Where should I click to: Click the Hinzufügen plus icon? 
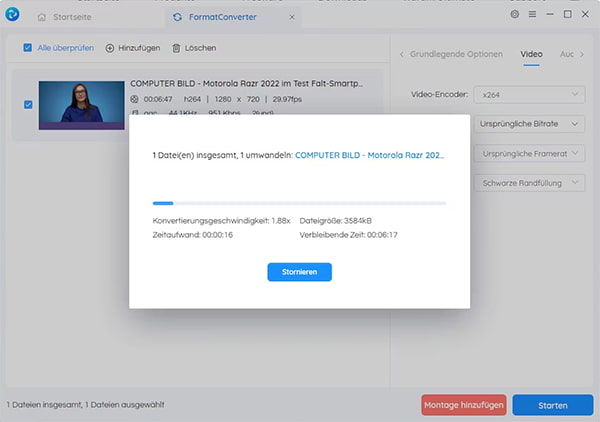coord(110,48)
